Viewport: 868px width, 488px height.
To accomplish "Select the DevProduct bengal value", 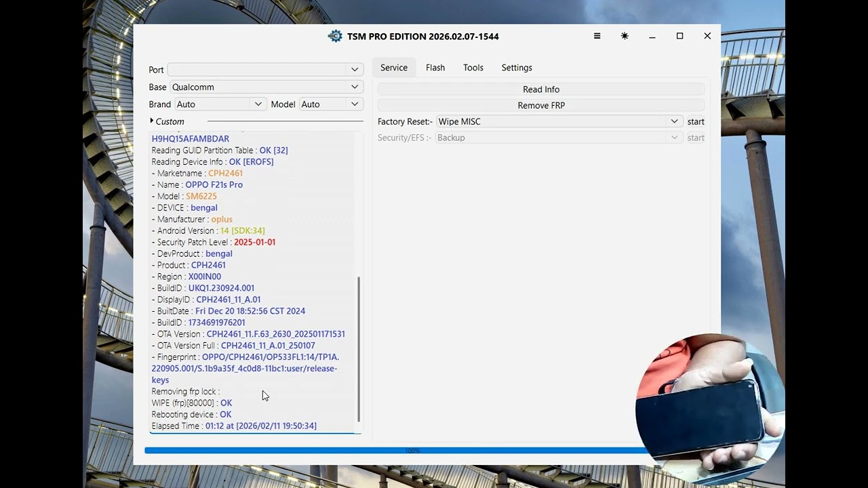I will pos(219,253).
